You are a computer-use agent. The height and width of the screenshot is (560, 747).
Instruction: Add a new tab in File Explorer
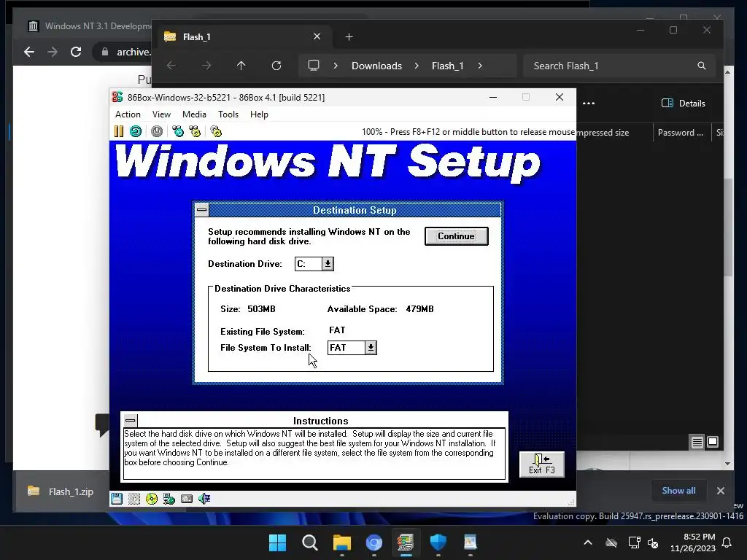click(349, 36)
